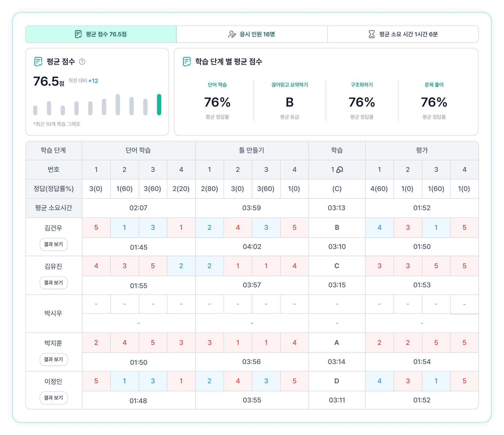
Task: Switch to the 응시 인원 16명 tab
Action: tap(252, 34)
